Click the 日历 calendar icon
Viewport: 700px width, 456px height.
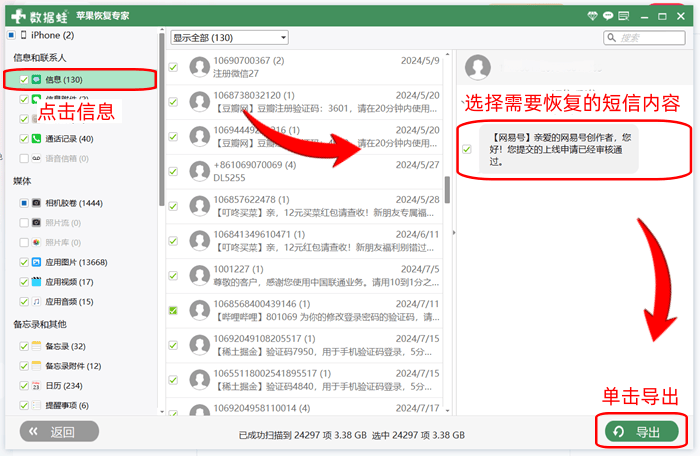click(36, 385)
